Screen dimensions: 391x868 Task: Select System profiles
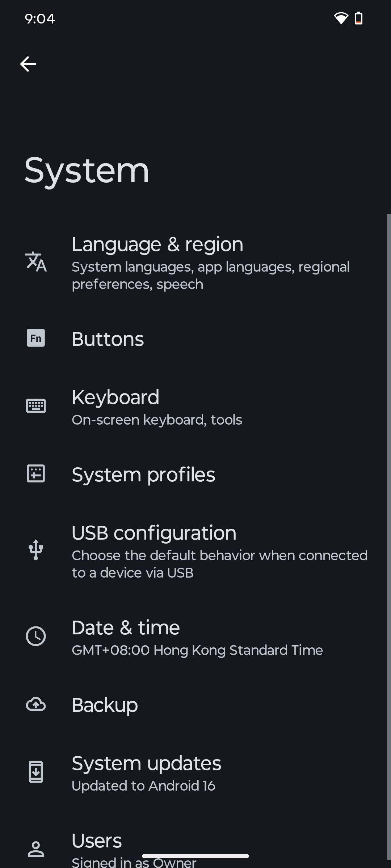(x=143, y=475)
